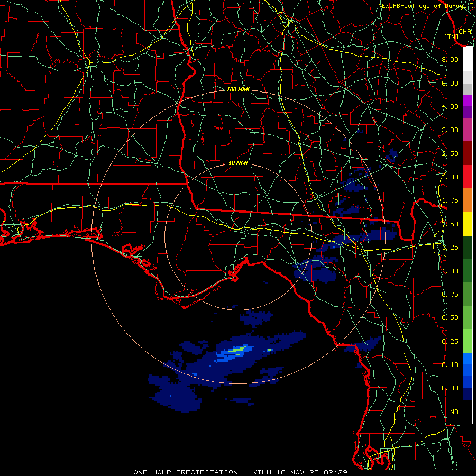Viewport: 476px width, 476px height.
Task: Pick the bright red legend swatch
Action: click(467, 177)
